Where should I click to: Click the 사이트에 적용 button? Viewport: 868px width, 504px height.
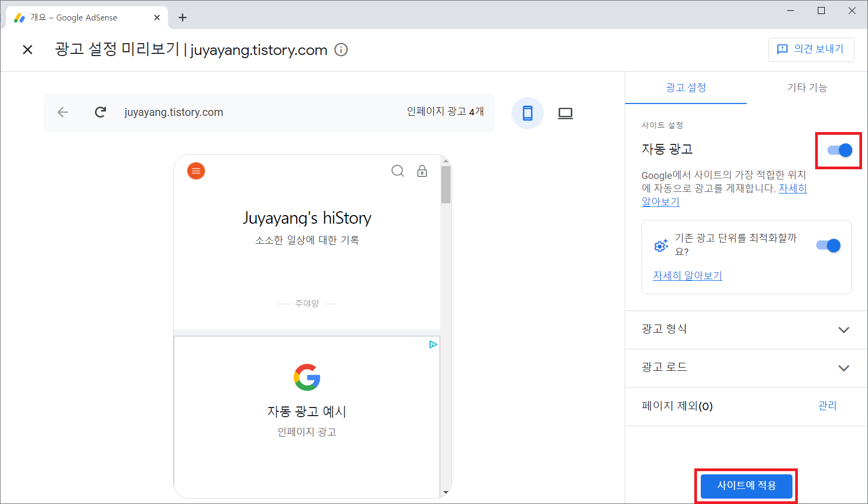746,486
